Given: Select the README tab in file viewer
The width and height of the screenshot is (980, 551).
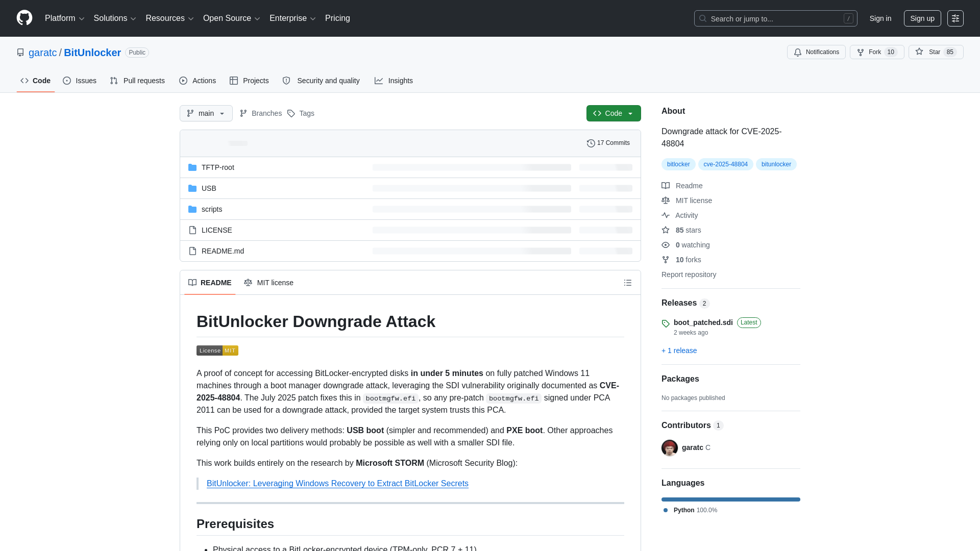Looking at the screenshot, I should pyautogui.click(x=210, y=283).
